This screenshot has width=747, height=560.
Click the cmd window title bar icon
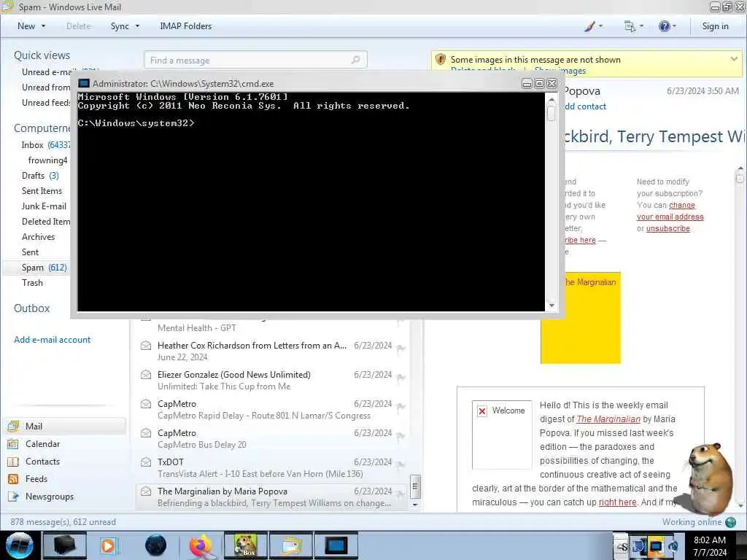click(x=84, y=83)
